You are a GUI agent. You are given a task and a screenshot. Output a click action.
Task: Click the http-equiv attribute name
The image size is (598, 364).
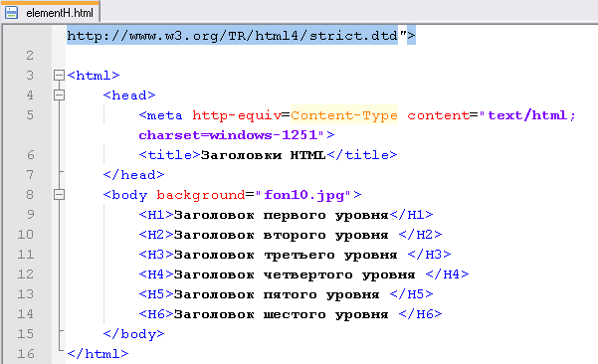click(237, 115)
